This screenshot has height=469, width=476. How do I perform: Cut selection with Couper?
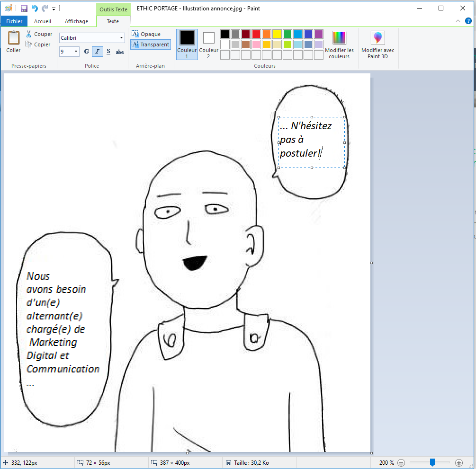click(39, 34)
